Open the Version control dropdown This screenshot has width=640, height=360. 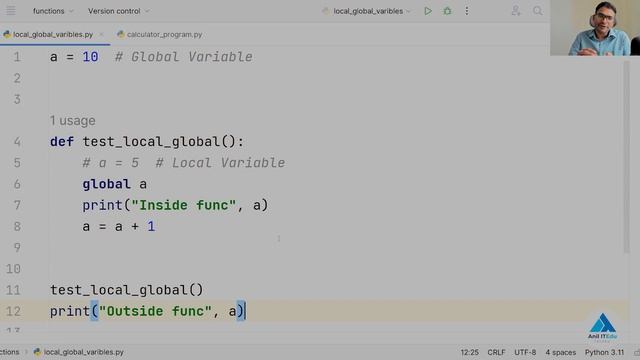coord(118,11)
